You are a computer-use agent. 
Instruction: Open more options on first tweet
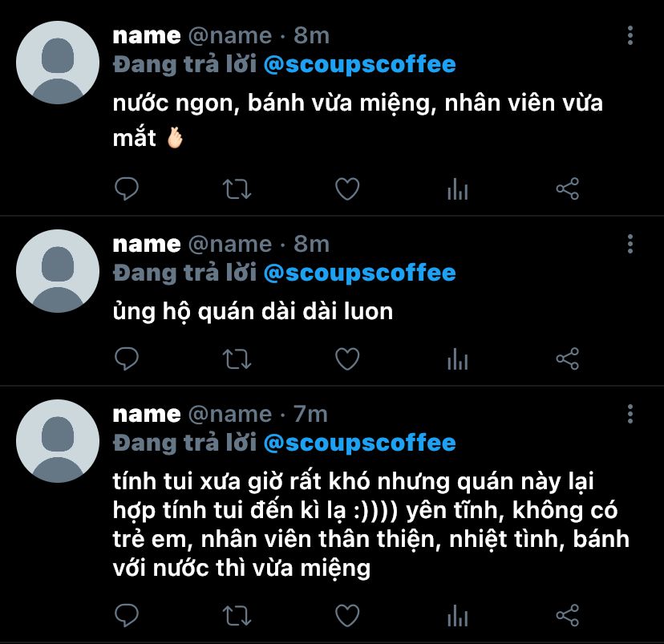630,35
